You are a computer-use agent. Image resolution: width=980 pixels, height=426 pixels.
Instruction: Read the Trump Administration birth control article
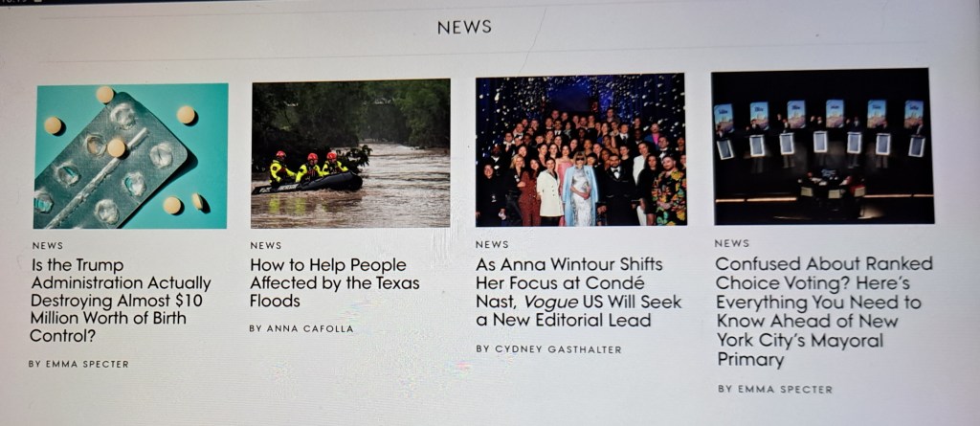(121, 301)
